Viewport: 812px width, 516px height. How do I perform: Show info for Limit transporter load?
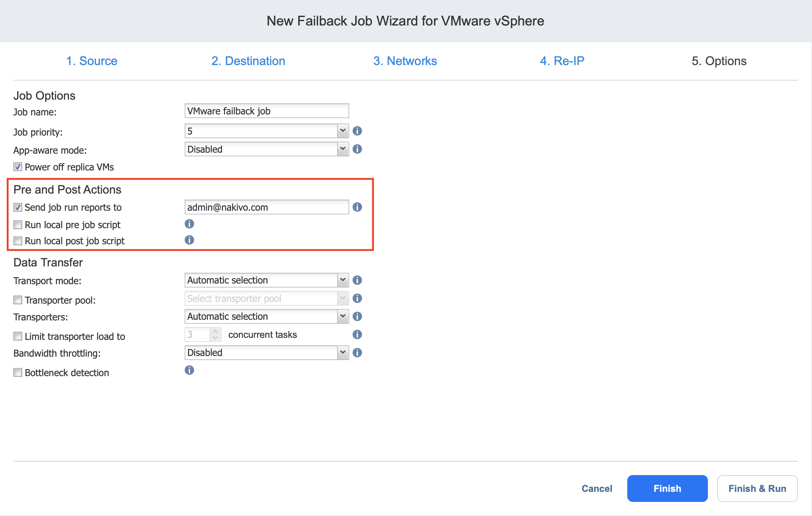[x=357, y=335]
